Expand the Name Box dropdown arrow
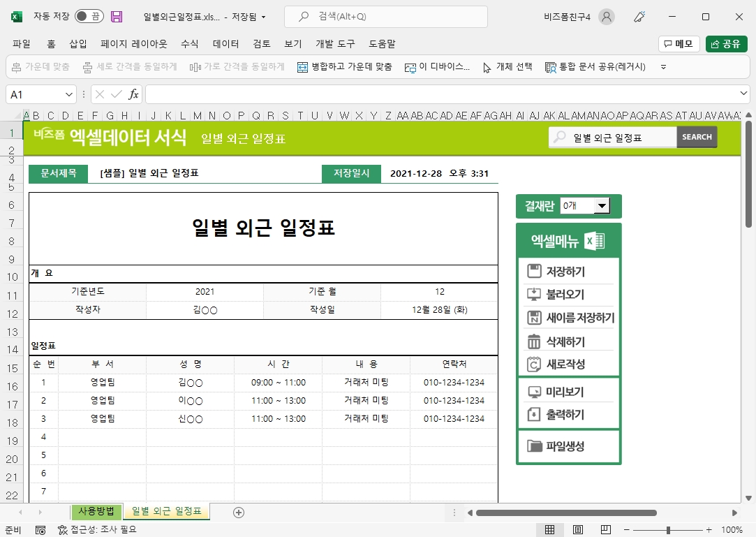 [x=69, y=94]
